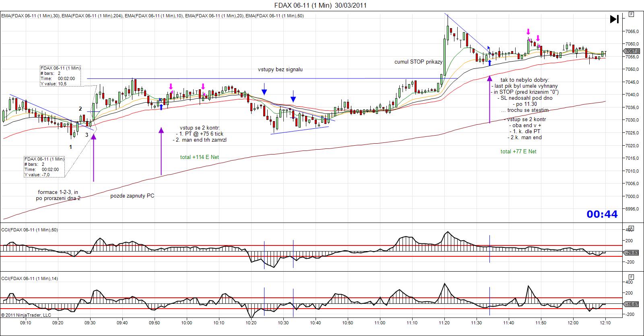Click the -200 scale label in the CCI 50 panel

point(630,262)
